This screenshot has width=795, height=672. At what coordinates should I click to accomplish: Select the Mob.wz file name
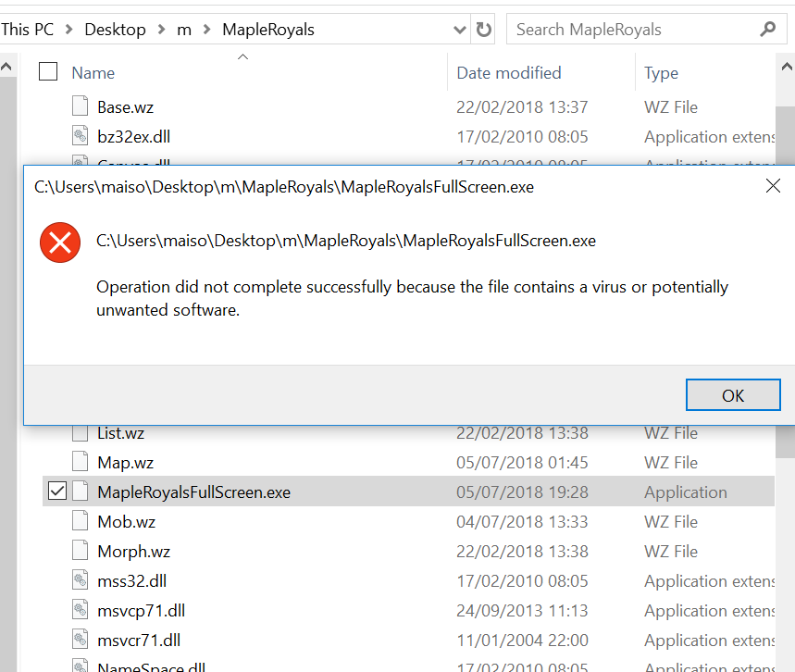[126, 521]
